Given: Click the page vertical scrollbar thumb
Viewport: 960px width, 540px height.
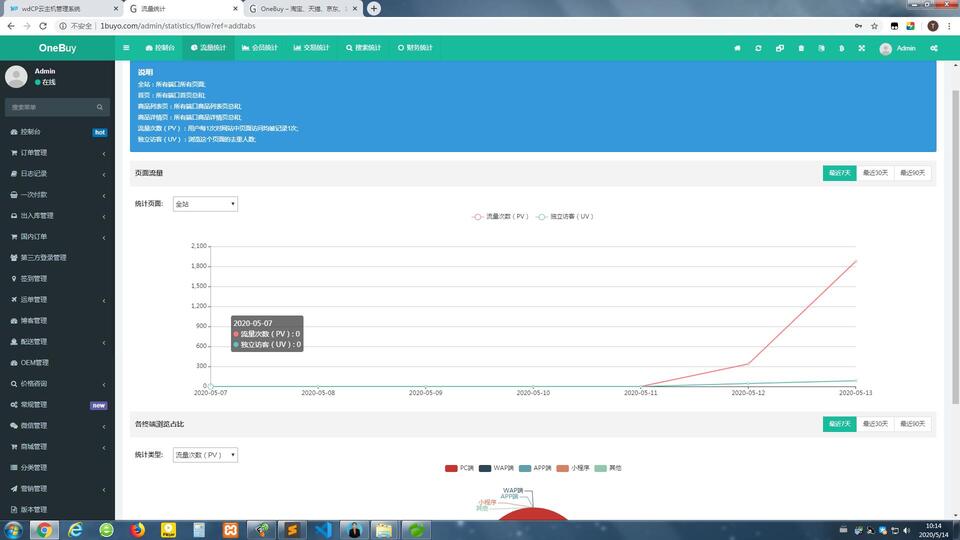Looking at the screenshot, I should click(x=955, y=247).
